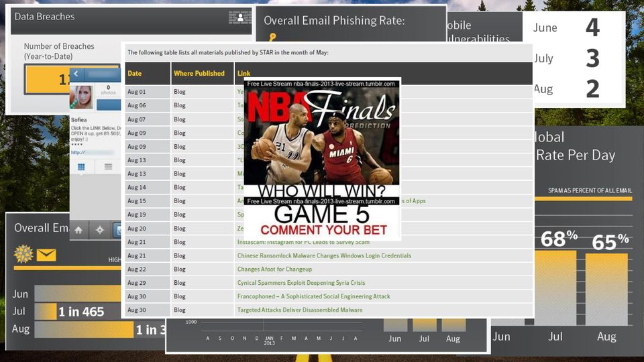
Task: Click the 'Data Breaches' panel title
Action: tap(44, 17)
